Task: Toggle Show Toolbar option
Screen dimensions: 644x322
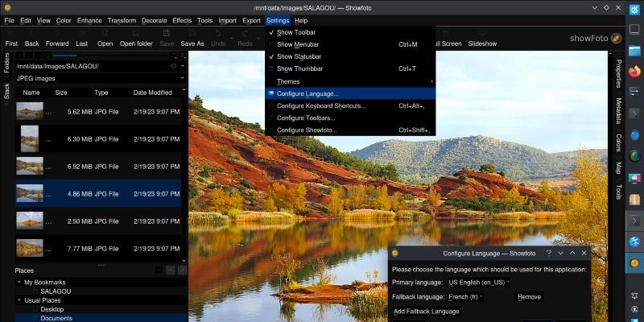Action: 296,32
